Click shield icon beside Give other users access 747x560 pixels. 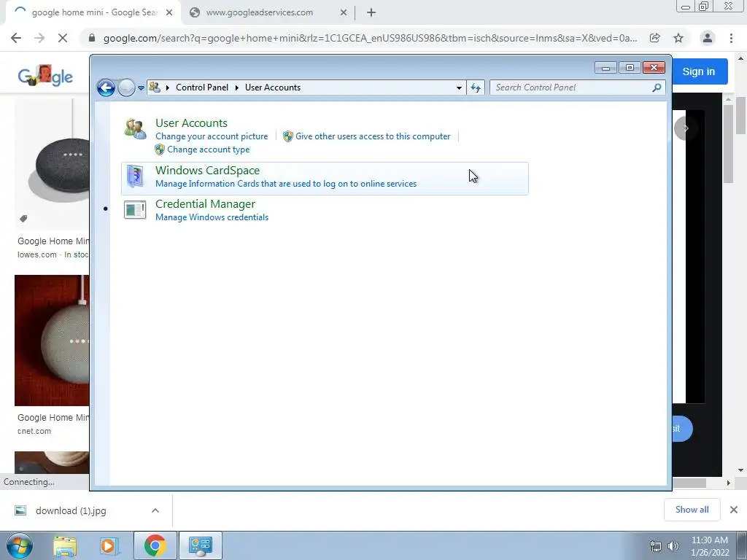point(287,136)
